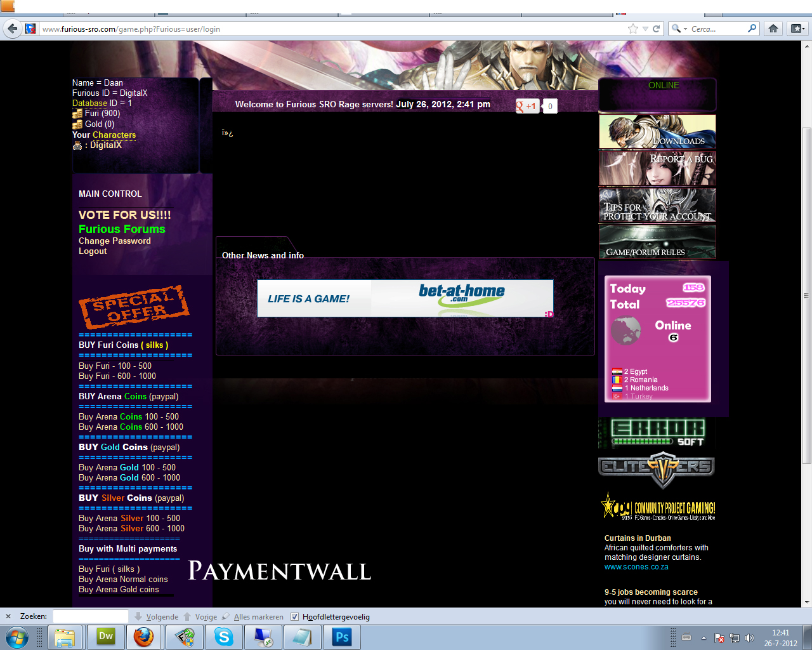Open Windows Explorer from taskbar
Screen dimensions: 812x650
tap(64, 637)
